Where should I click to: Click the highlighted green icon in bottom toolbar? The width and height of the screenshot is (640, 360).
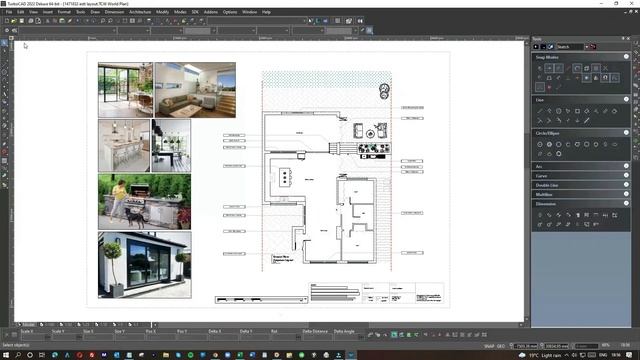tap(394, 335)
